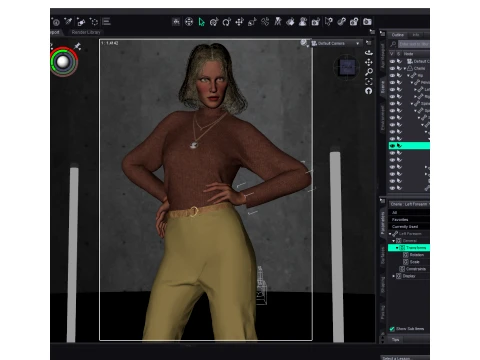Select the Currently Used parameters filter
This screenshot has width=480, height=360.
409,226
